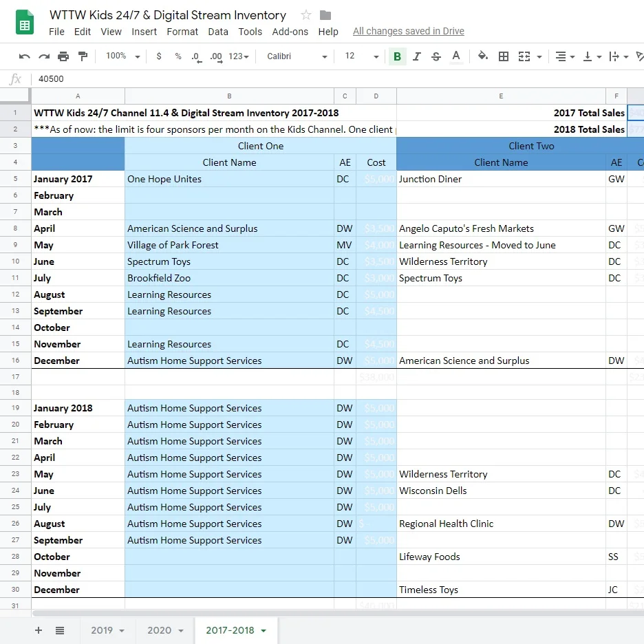Viewport: 644px width, 644px height.
Task: Toggle italic formatting
Action: pyautogui.click(x=416, y=56)
